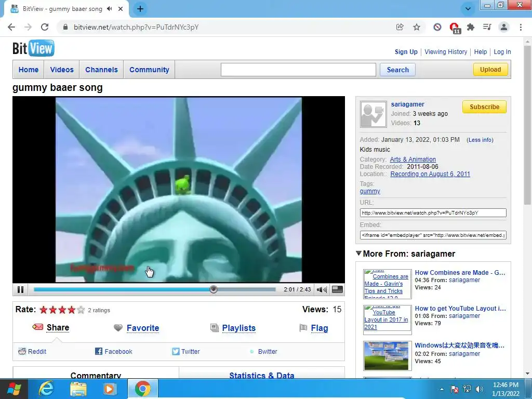
Task: Open the Chrome three-dot menu
Action: 521,27
